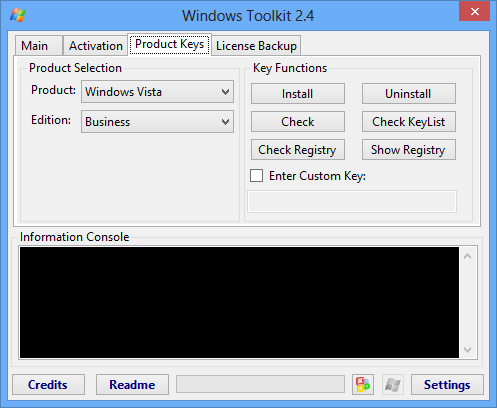
Task: Click the Uninstall key button
Action: [x=409, y=94]
